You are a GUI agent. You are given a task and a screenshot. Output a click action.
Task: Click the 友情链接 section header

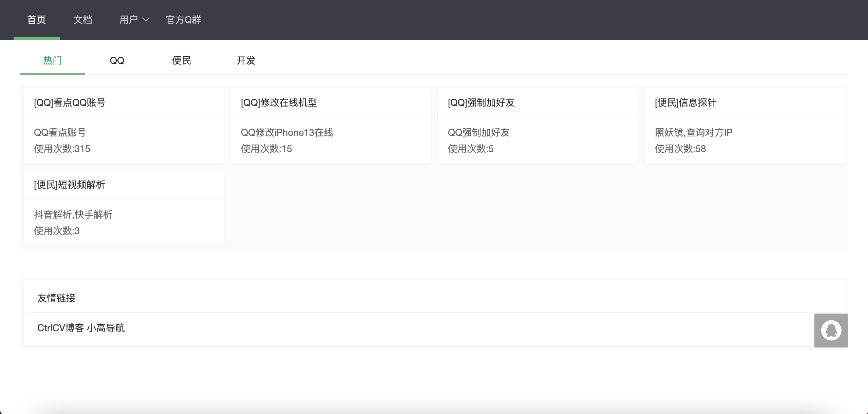56,298
